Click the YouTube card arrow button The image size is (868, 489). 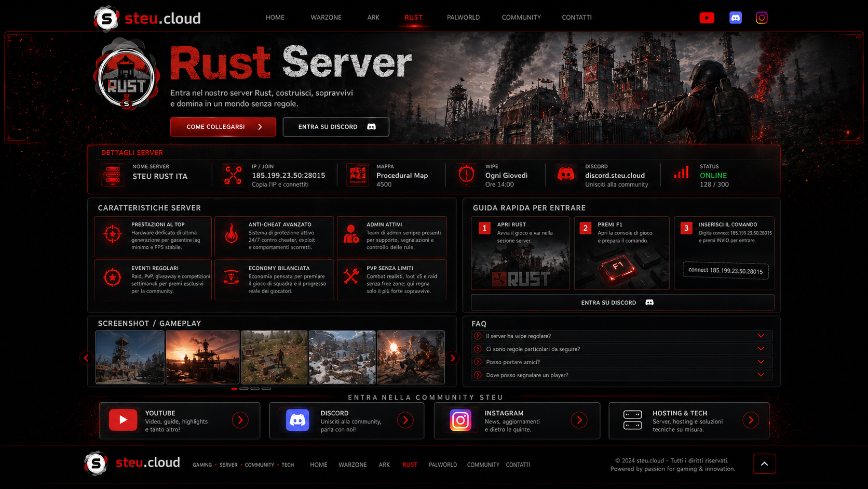click(240, 420)
